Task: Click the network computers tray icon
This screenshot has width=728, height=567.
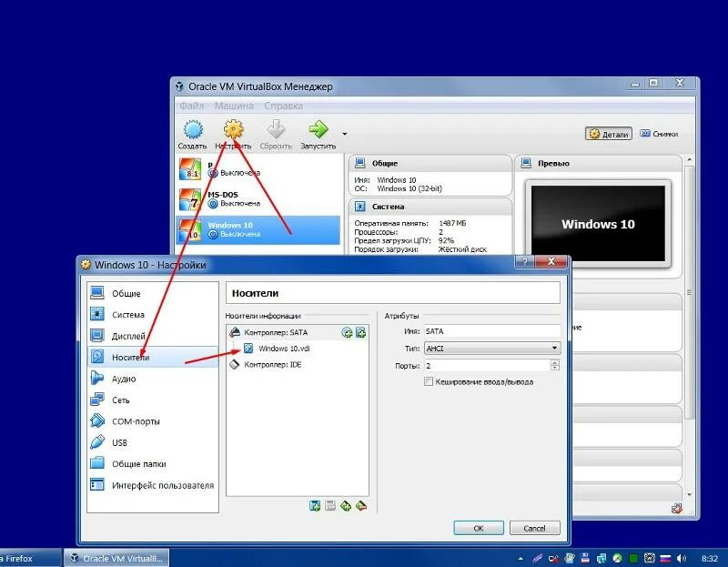Action: pyautogui.click(x=602, y=558)
